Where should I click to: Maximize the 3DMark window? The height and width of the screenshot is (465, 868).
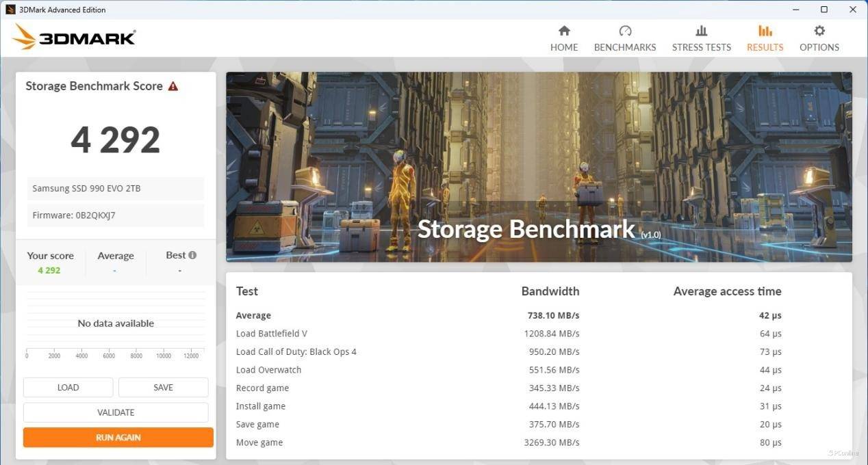pos(824,10)
